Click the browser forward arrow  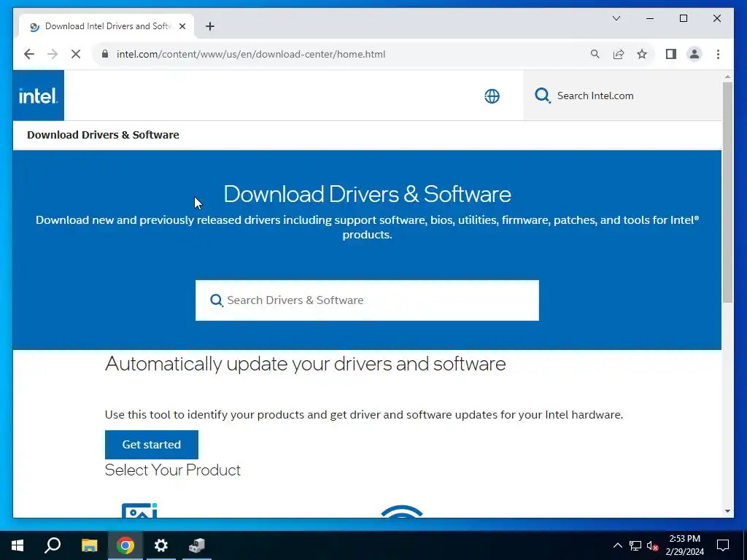pyautogui.click(x=53, y=54)
